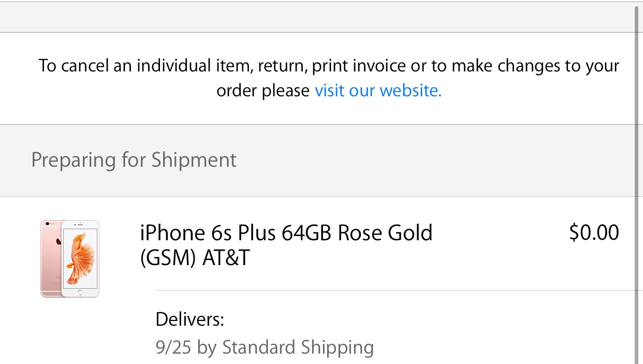
Task: Tap the rose gold phone back in the image
Action: (50, 259)
